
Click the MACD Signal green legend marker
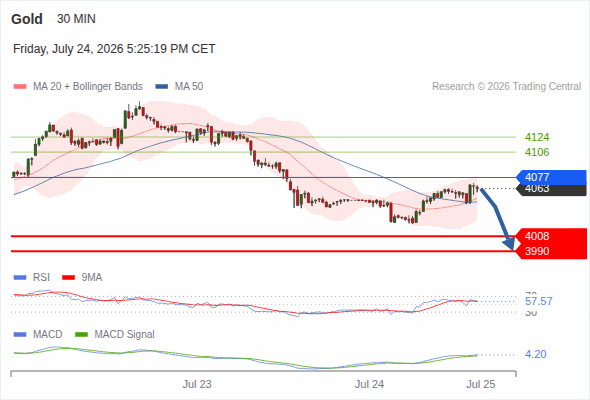point(81,335)
